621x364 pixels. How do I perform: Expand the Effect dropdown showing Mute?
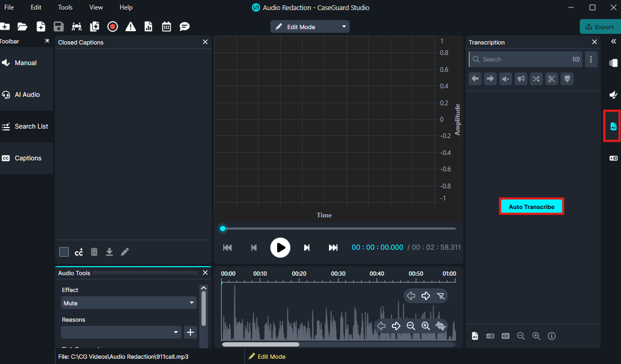pos(129,303)
